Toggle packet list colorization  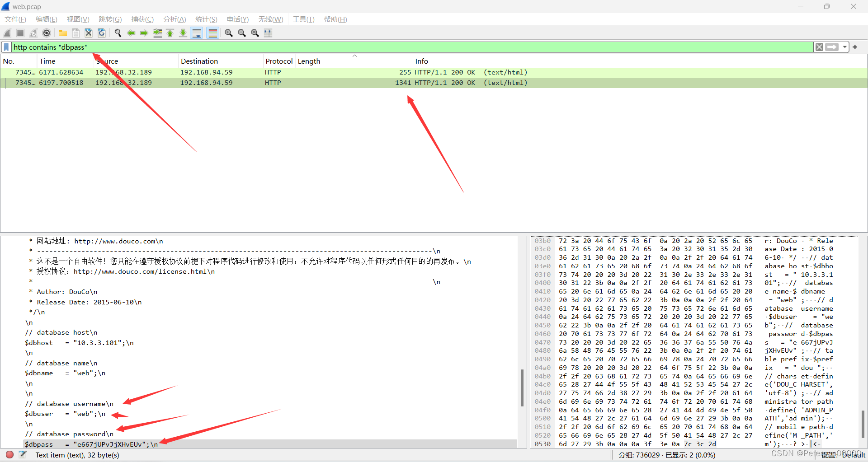212,33
